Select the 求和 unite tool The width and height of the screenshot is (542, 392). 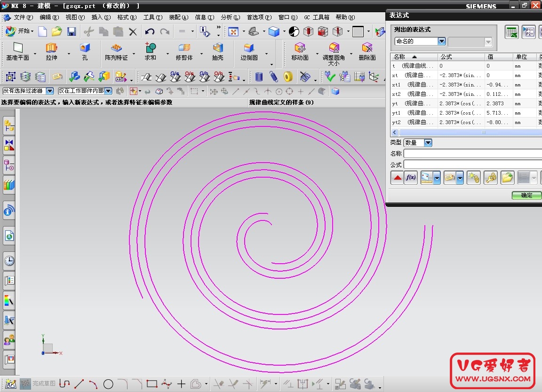pyautogui.click(x=151, y=51)
